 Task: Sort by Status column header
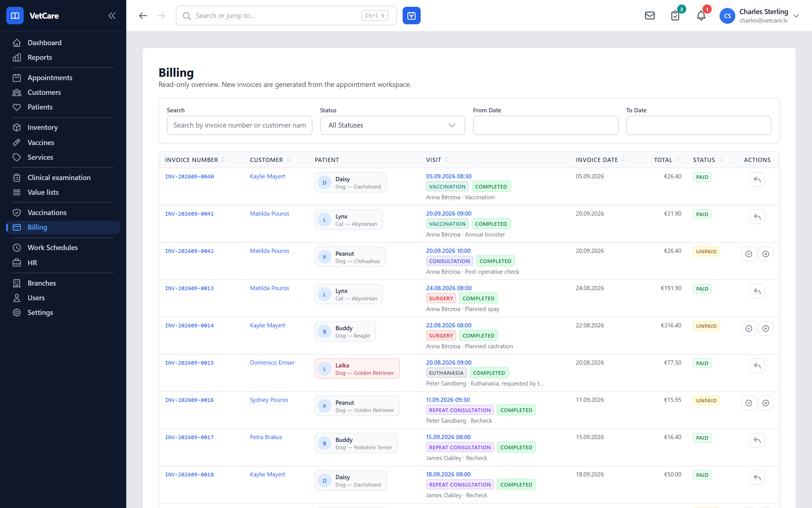point(708,160)
